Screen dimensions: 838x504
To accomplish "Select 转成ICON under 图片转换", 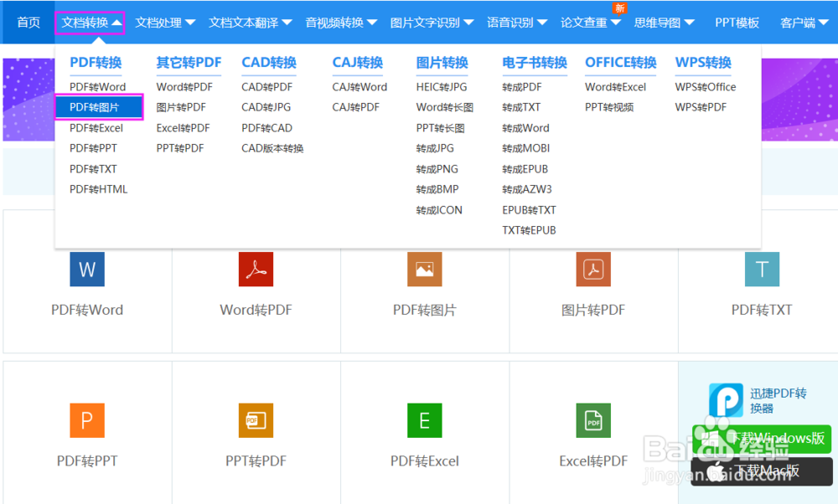I will [x=439, y=210].
